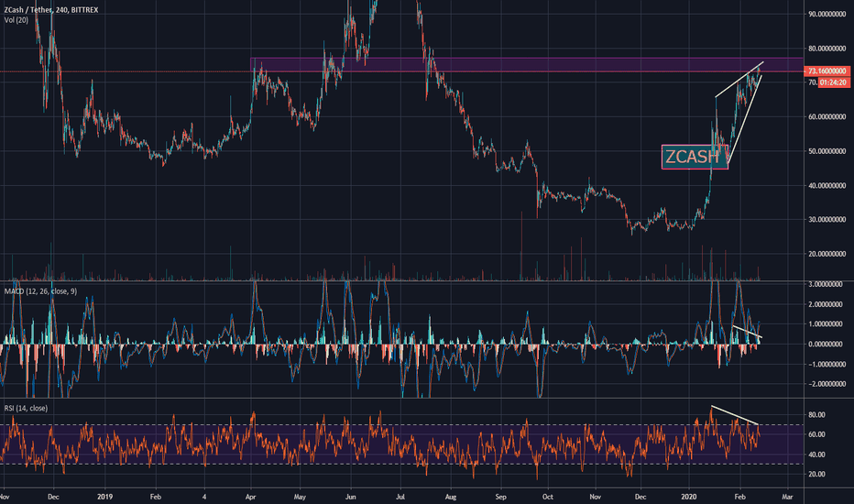This screenshot has width=854, height=504.
Task: Click the RSI 20.00 scale label
Action: (x=816, y=474)
